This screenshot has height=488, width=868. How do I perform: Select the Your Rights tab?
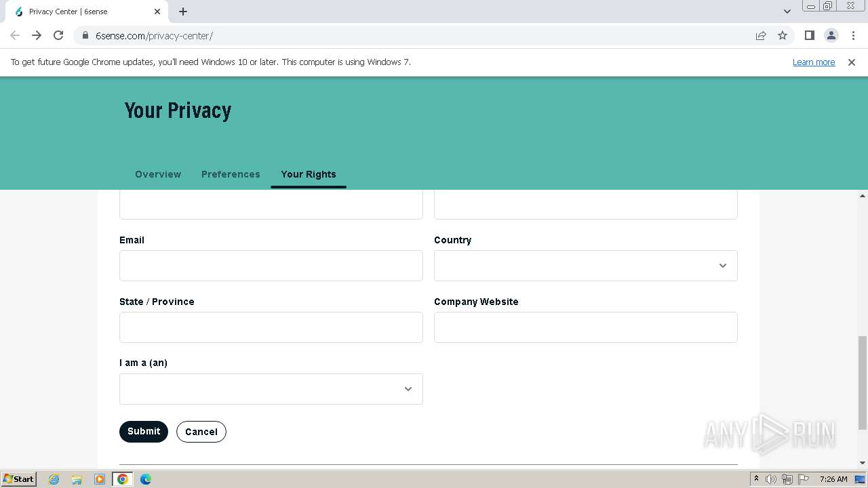click(309, 174)
